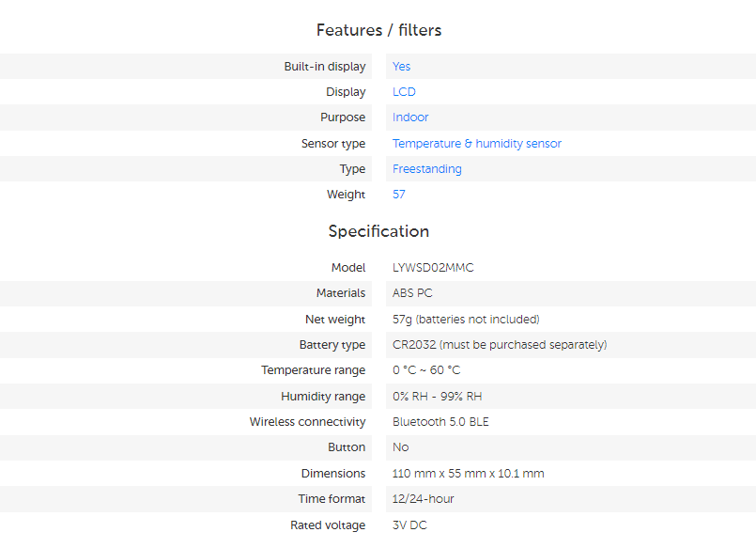Click the Bluetooth 5.0 BLE connectivity value
The height and width of the screenshot is (548, 756).
pos(440,422)
